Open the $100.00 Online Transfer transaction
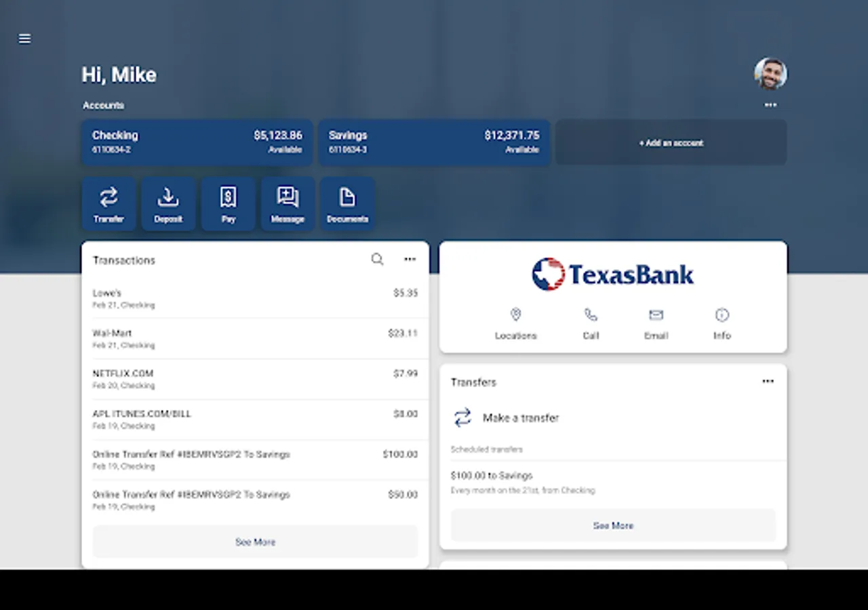The width and height of the screenshot is (868, 610). [x=255, y=460]
